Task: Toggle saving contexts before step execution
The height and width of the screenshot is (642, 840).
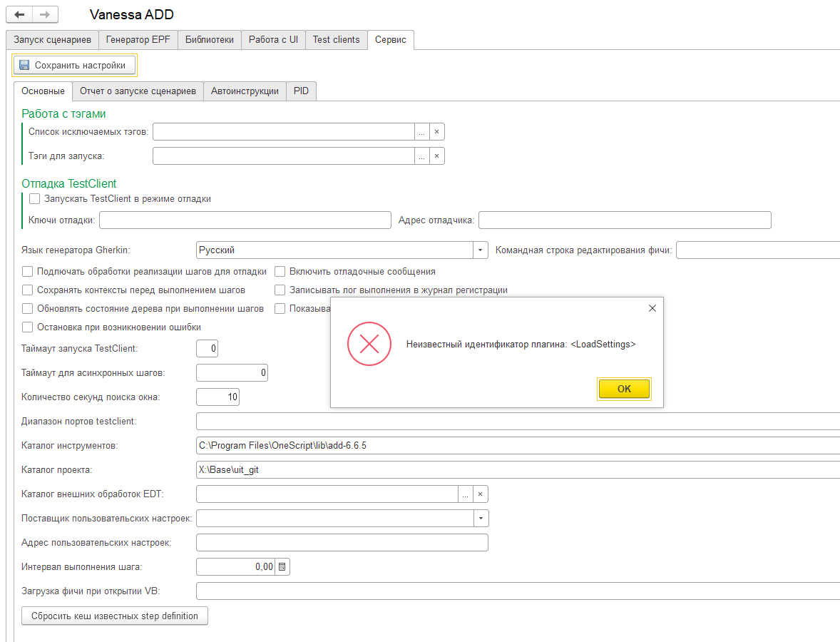Action: 27,290
